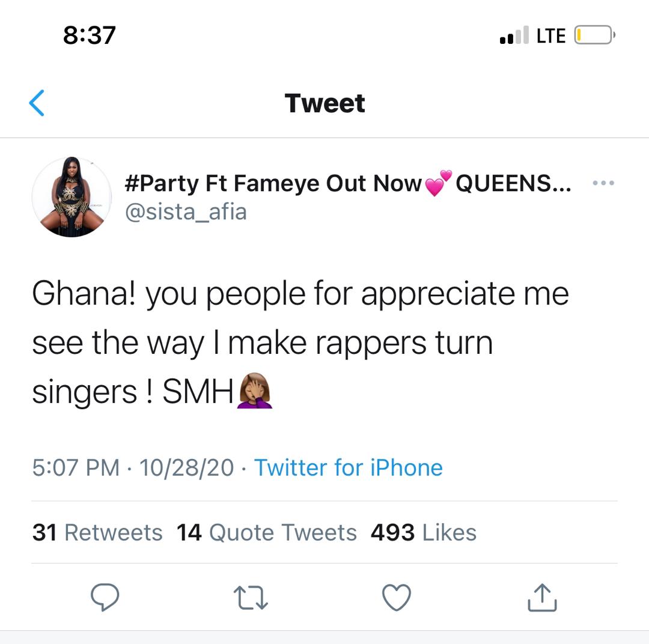This screenshot has width=649, height=644.
Task: Tap the 8:37 clock in status bar
Action: [x=90, y=35]
